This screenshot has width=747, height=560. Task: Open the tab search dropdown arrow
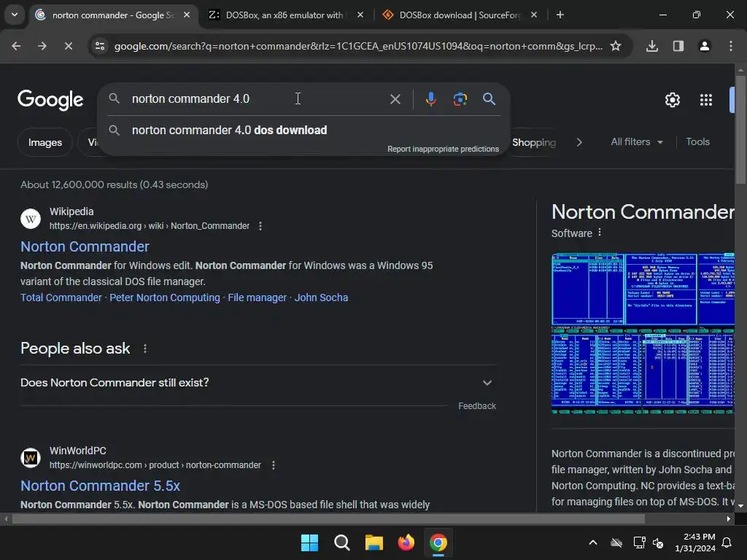click(15, 15)
